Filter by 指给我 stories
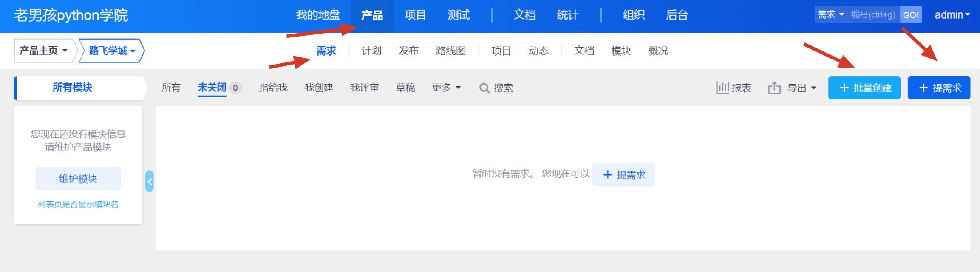The width and height of the screenshot is (980, 272). pos(273,88)
